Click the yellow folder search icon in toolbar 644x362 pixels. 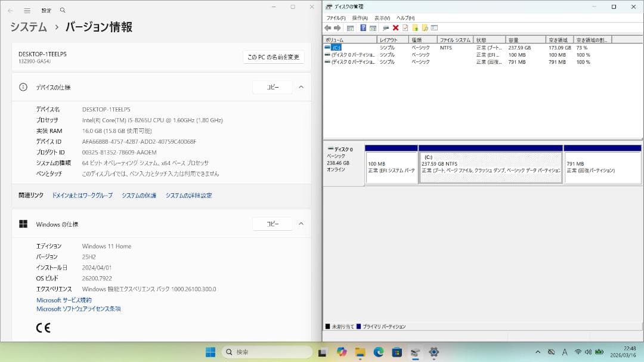click(425, 28)
